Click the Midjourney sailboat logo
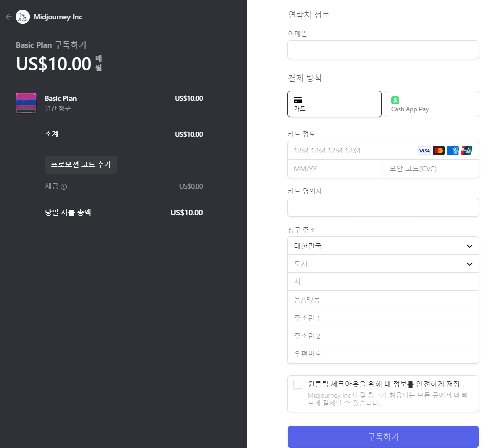The height and width of the screenshot is (448, 491). (22, 16)
